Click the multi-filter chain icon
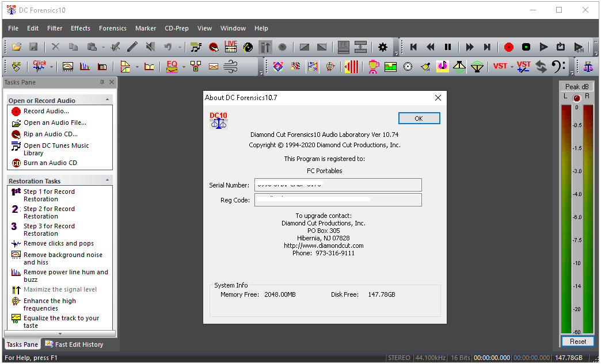601x364 pixels. click(x=196, y=67)
